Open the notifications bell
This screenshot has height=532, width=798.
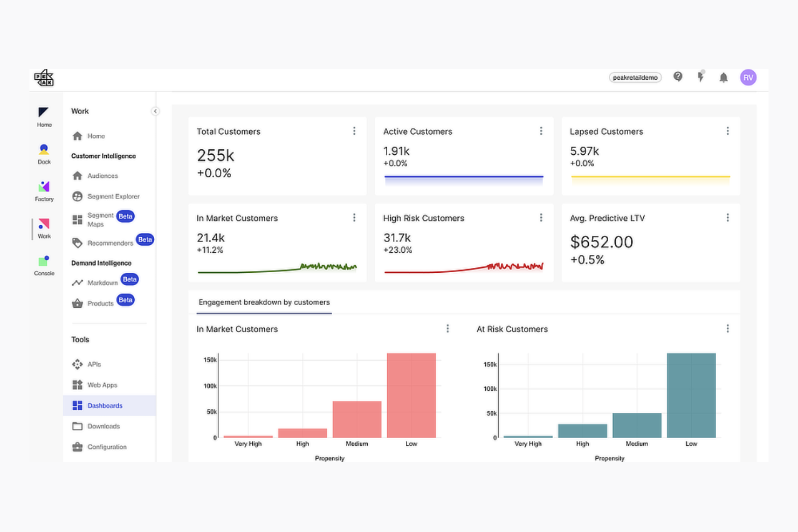724,78
